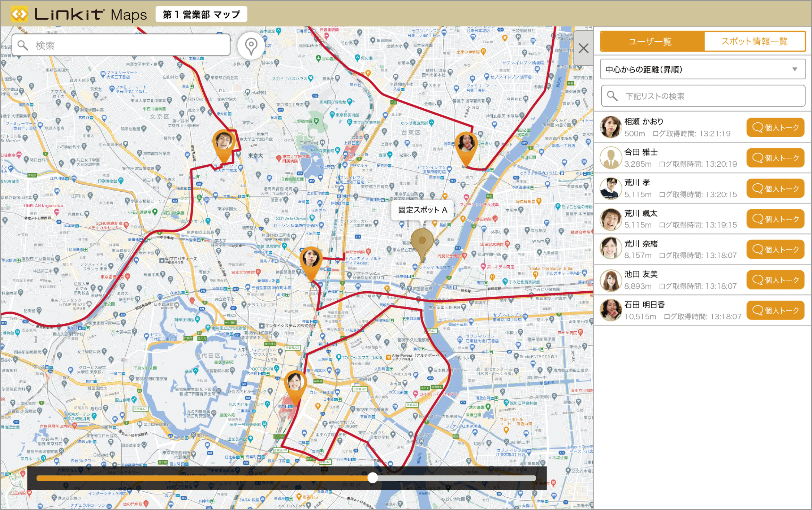Click the location pin button beside search

[251, 46]
